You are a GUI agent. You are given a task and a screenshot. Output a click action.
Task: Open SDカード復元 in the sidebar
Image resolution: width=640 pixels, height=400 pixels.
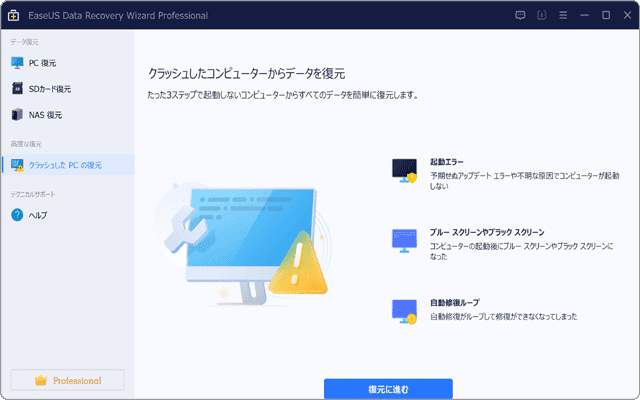coord(68,89)
